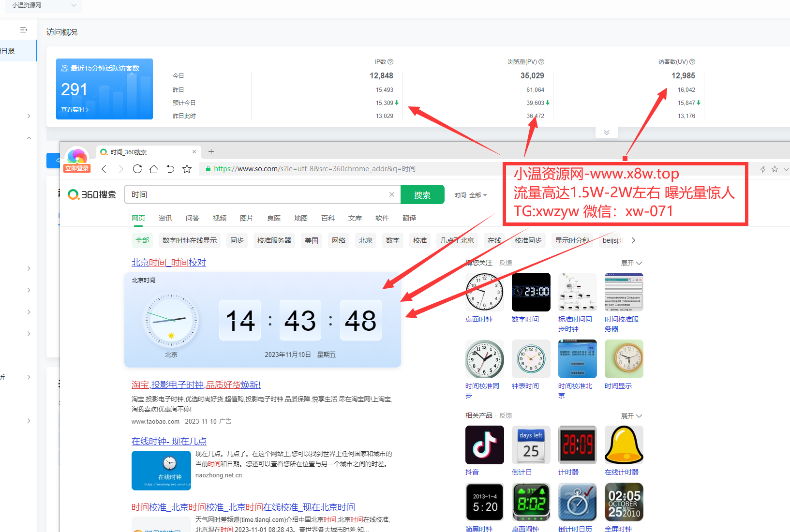790x532 pixels.
Task: Switch to the 问答 search tab
Action: click(193, 219)
